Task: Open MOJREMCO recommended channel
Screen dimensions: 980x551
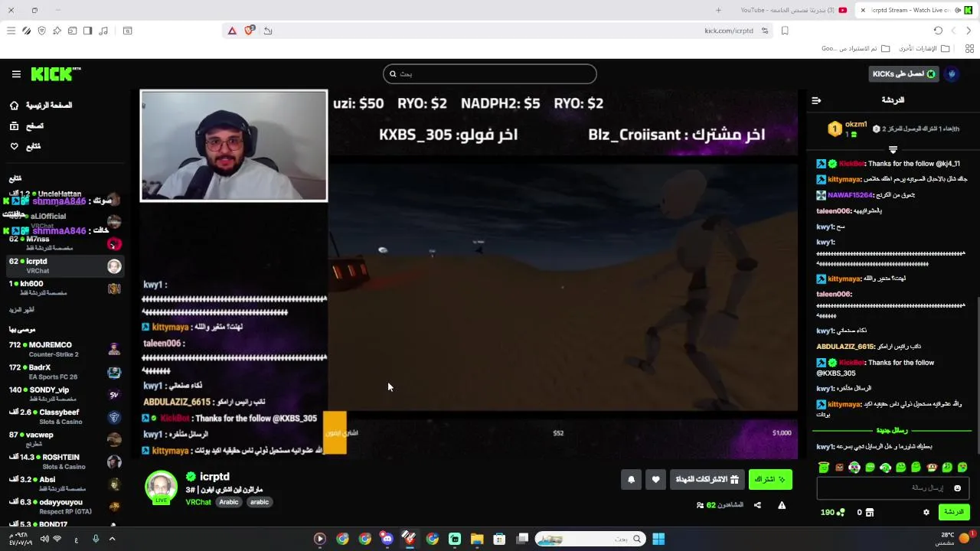Action: click(x=64, y=349)
